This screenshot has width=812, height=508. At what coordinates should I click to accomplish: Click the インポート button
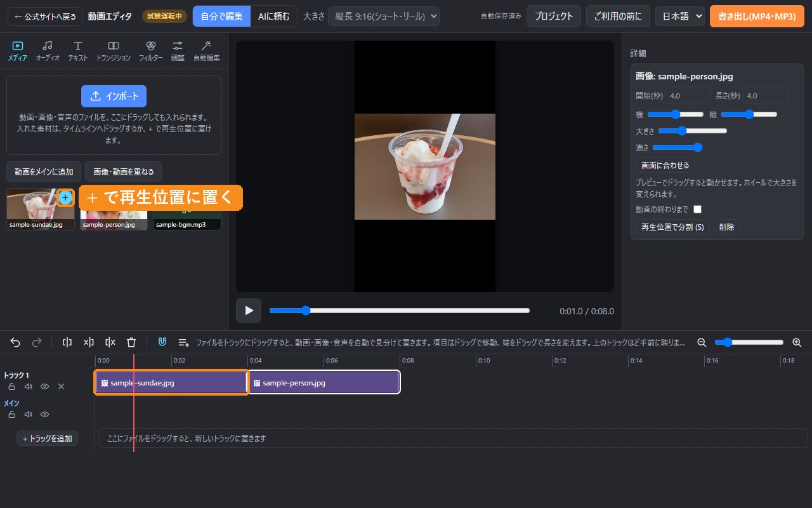pos(114,96)
